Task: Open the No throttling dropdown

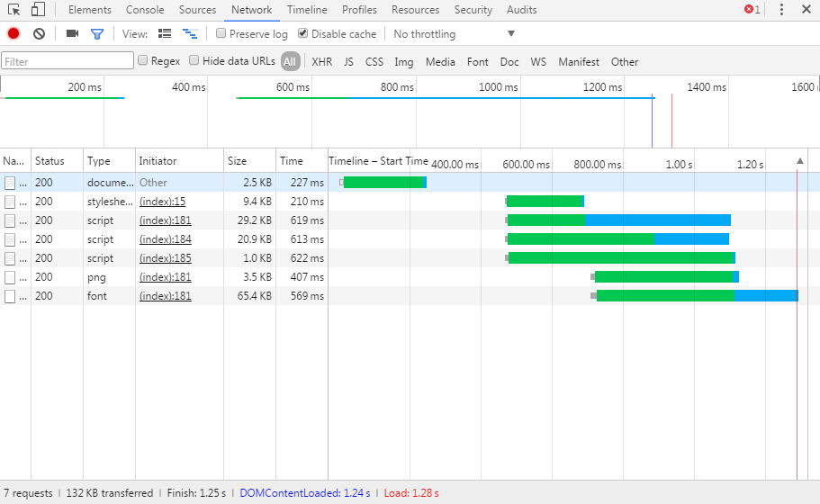Action: coord(454,34)
